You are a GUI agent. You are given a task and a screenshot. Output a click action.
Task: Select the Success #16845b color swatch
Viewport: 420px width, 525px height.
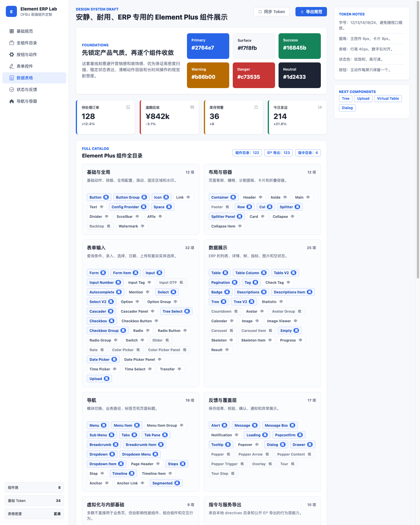[300, 46]
